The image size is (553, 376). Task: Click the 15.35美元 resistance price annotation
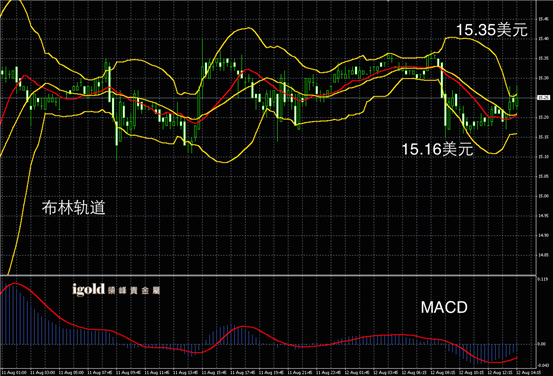(492, 30)
